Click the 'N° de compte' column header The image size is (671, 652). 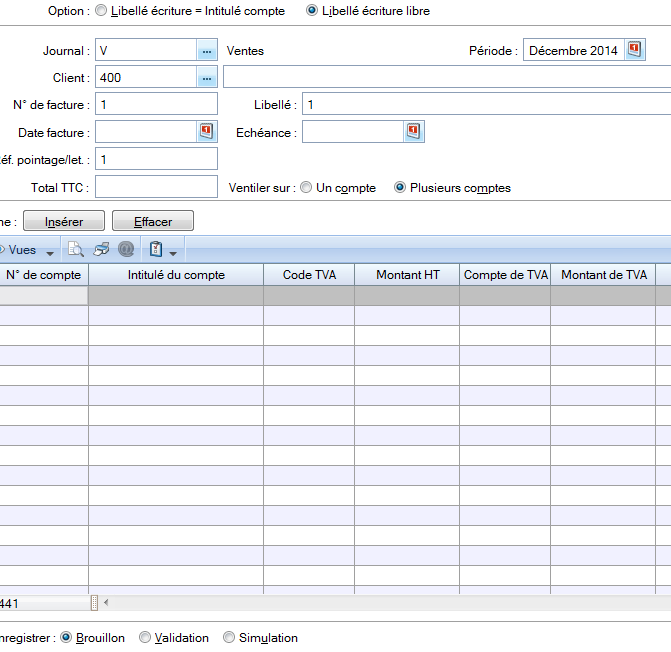click(44, 275)
